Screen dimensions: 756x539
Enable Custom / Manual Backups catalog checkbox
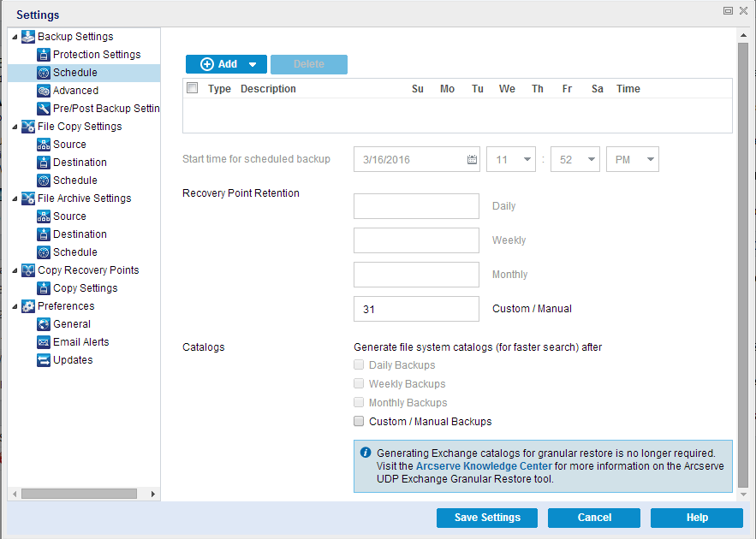[x=360, y=421]
